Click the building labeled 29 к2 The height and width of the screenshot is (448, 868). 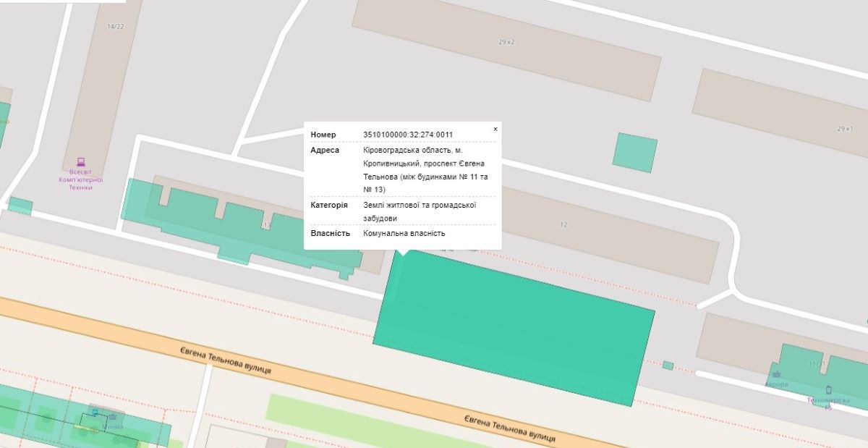pyautogui.click(x=506, y=40)
